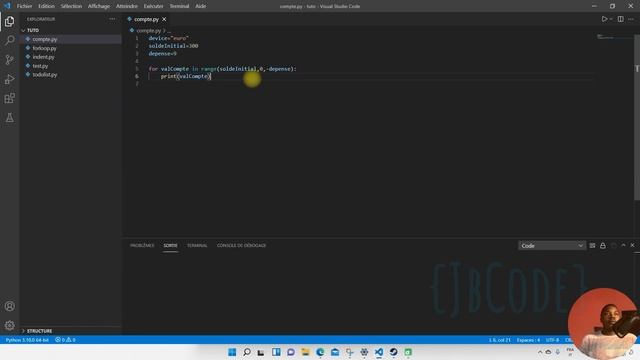The height and width of the screenshot is (360, 640).
Task: Change indentation via Espaces : 4
Action: point(528,340)
